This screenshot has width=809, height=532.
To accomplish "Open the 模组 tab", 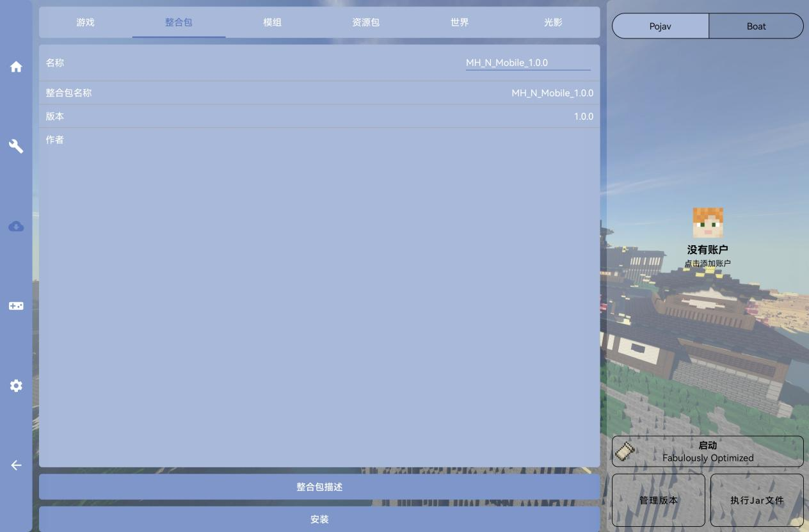I will (x=272, y=22).
